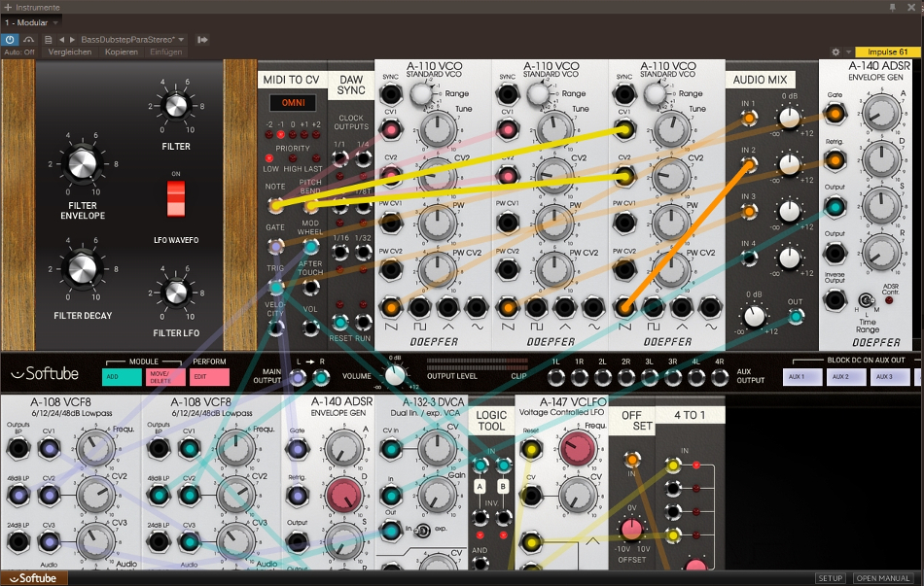Click the MOD WHEEL output jack
924x586 pixels.
point(310,246)
